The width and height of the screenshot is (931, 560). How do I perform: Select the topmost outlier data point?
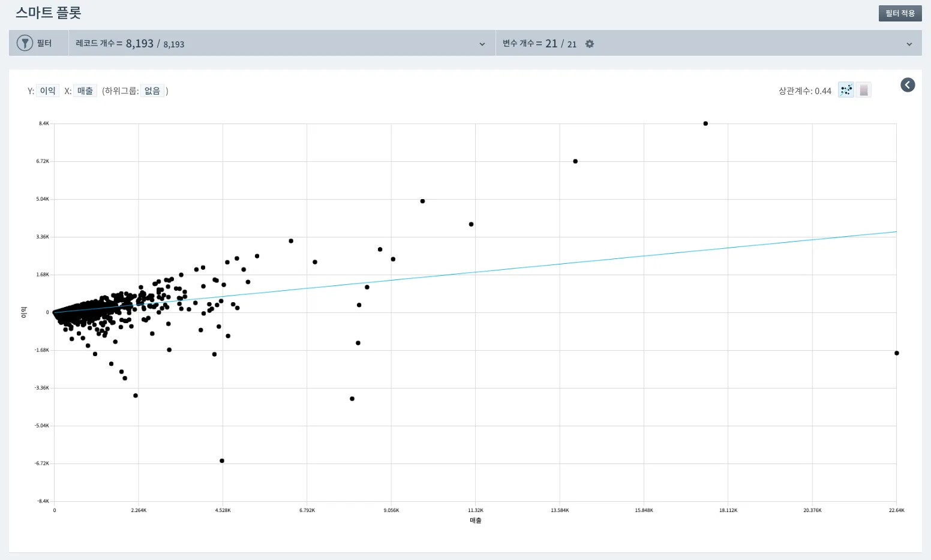click(x=705, y=124)
